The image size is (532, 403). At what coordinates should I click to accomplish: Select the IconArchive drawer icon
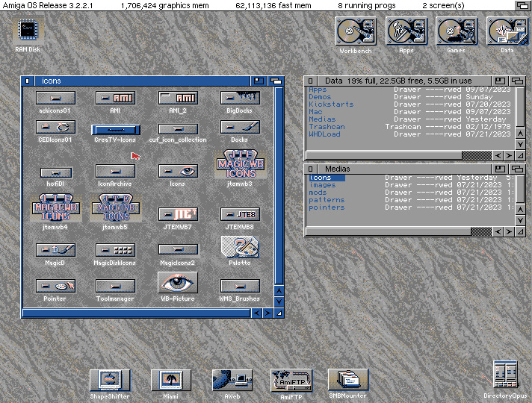(x=115, y=172)
